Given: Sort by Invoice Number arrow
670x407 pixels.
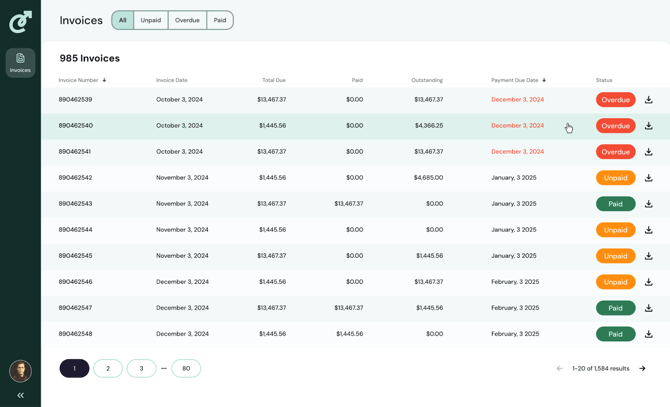Looking at the screenshot, I should point(104,80).
